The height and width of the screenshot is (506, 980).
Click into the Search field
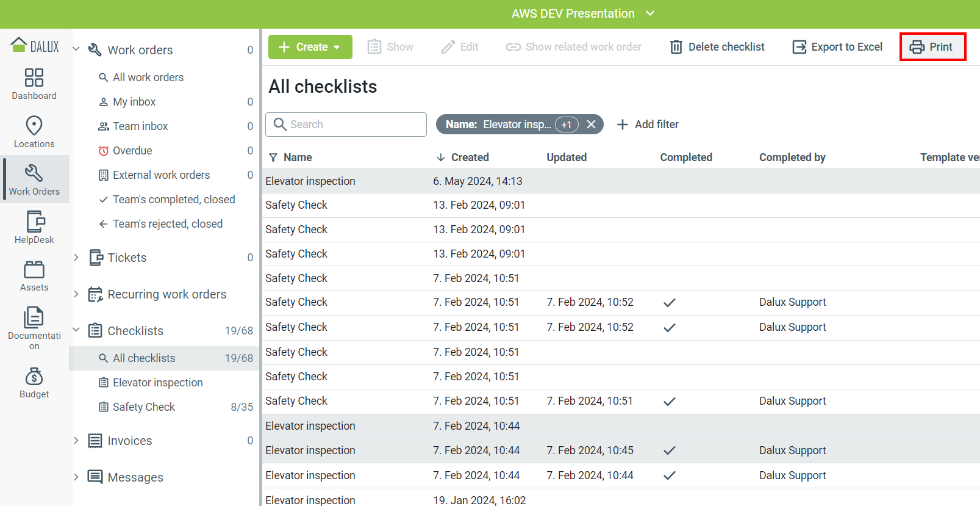346,125
